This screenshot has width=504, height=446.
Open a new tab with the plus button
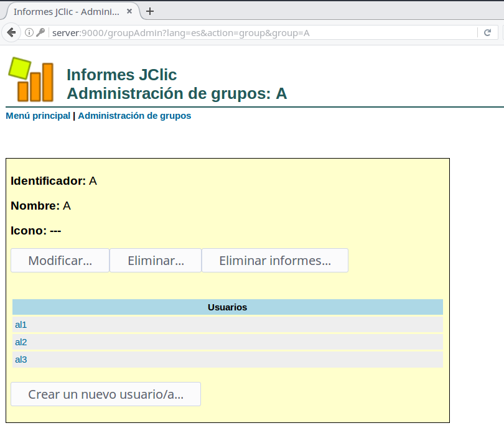tap(150, 11)
